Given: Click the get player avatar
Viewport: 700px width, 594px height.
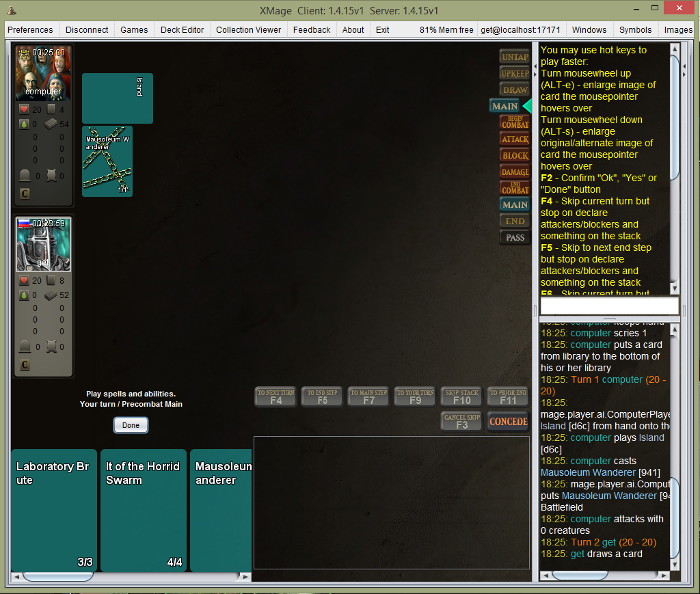Looking at the screenshot, I should pos(43,245).
